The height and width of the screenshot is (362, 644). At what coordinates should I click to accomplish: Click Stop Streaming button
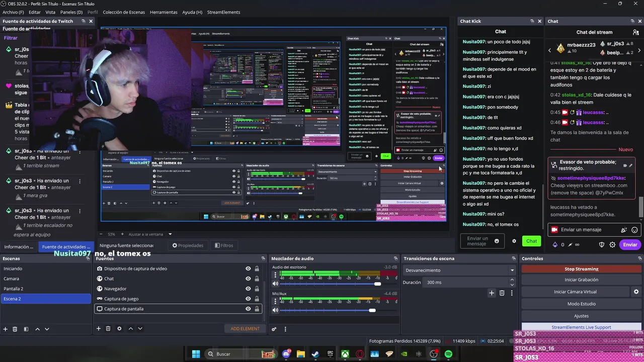pyautogui.click(x=581, y=269)
